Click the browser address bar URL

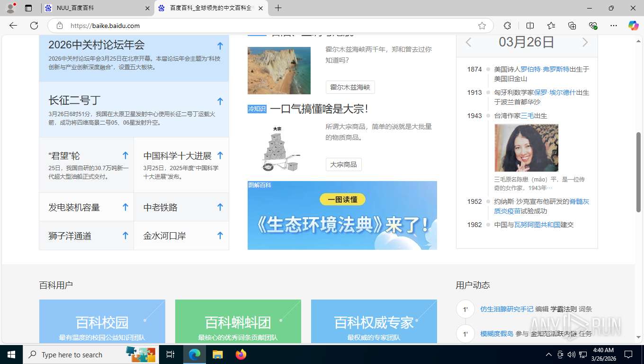(105, 26)
